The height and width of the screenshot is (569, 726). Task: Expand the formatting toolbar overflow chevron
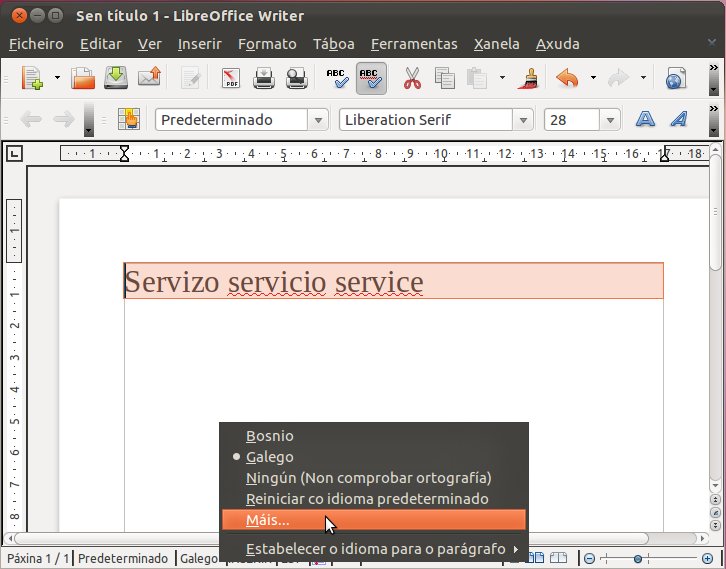click(x=713, y=109)
